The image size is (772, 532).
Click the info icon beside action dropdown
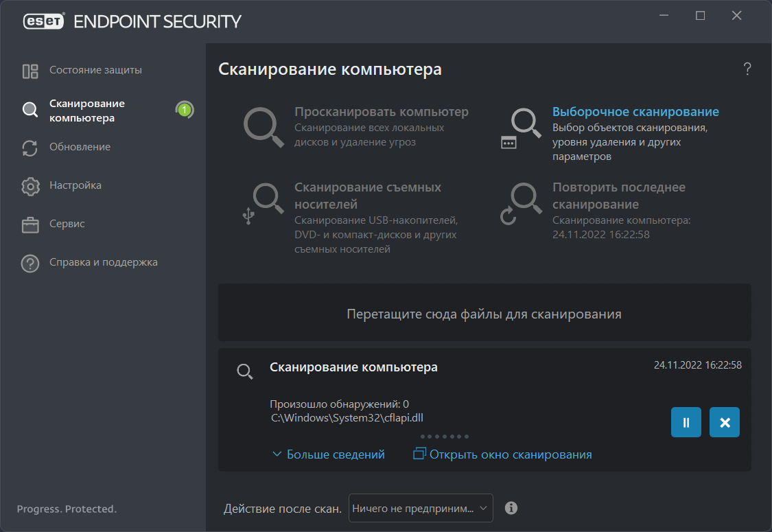point(511,508)
